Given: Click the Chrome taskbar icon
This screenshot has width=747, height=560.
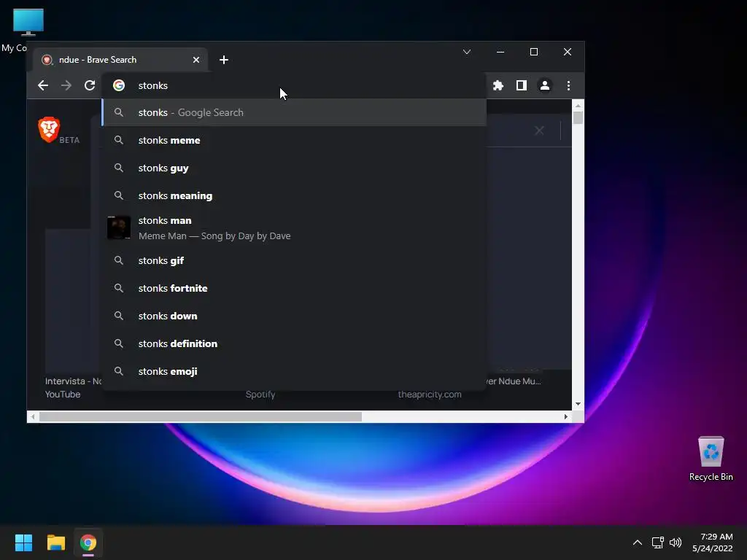Looking at the screenshot, I should [x=88, y=542].
